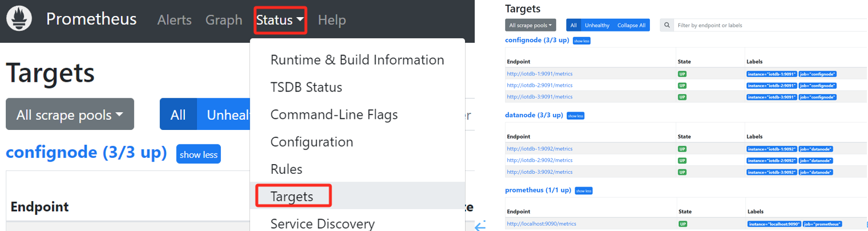
Task: Choose TSDB Status menu entry
Action: click(x=306, y=87)
